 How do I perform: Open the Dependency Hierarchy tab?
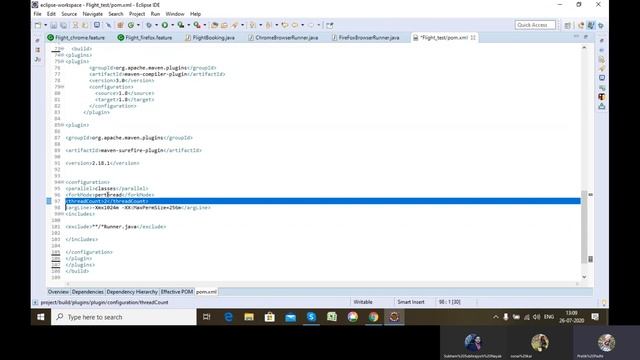click(132, 292)
